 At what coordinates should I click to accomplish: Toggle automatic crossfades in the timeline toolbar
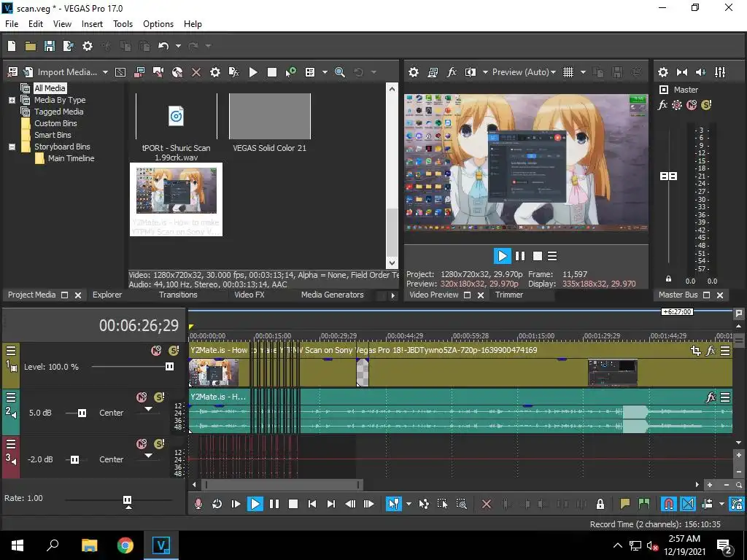pyautogui.click(x=687, y=503)
